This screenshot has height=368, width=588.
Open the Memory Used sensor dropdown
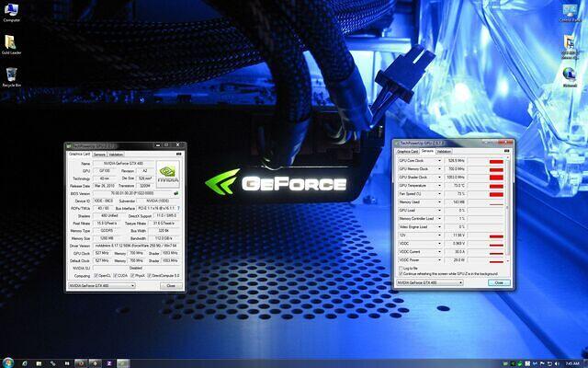(x=439, y=202)
